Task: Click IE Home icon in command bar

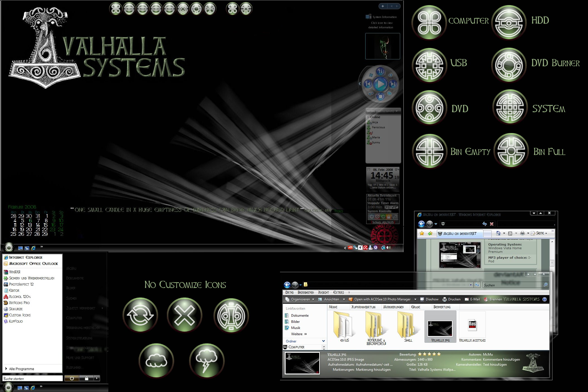Action: point(498,233)
